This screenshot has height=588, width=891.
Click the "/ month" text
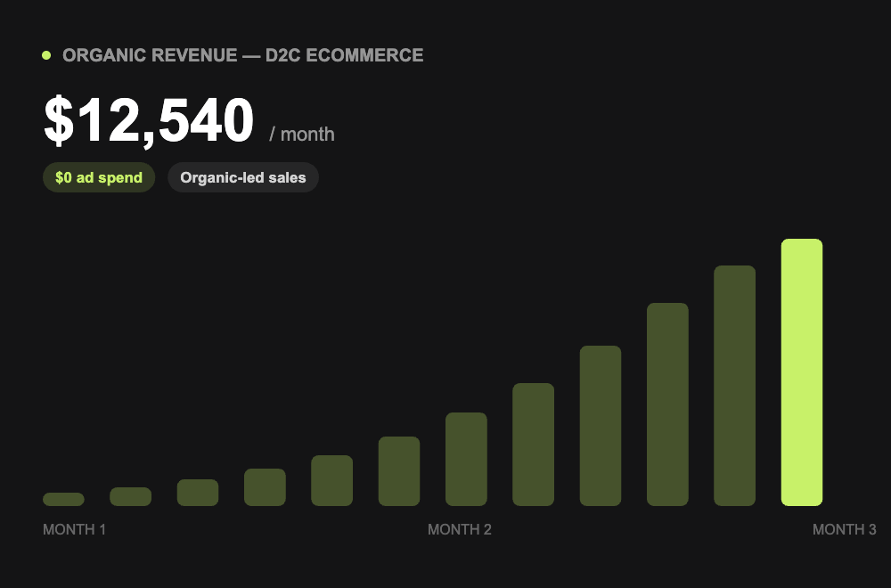[302, 134]
